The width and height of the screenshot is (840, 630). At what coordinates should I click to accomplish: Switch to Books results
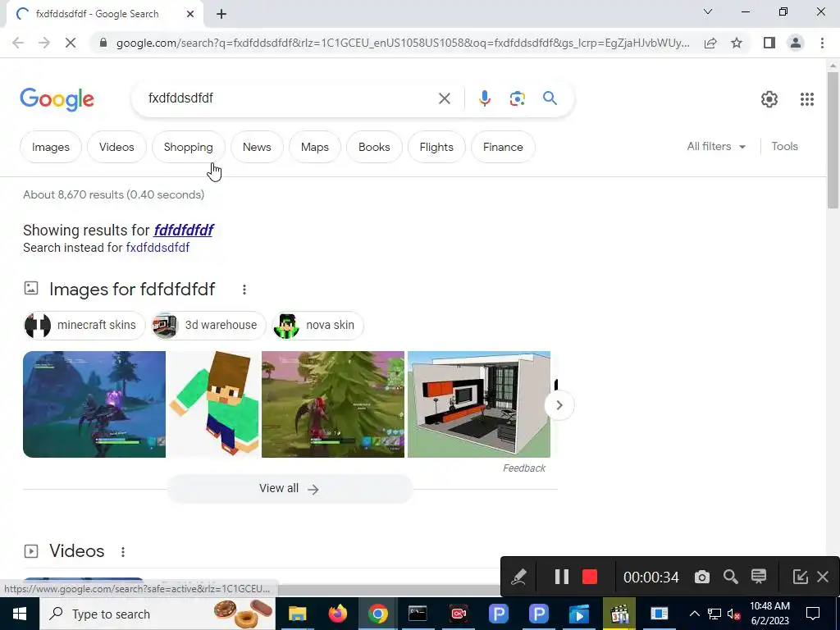(374, 147)
